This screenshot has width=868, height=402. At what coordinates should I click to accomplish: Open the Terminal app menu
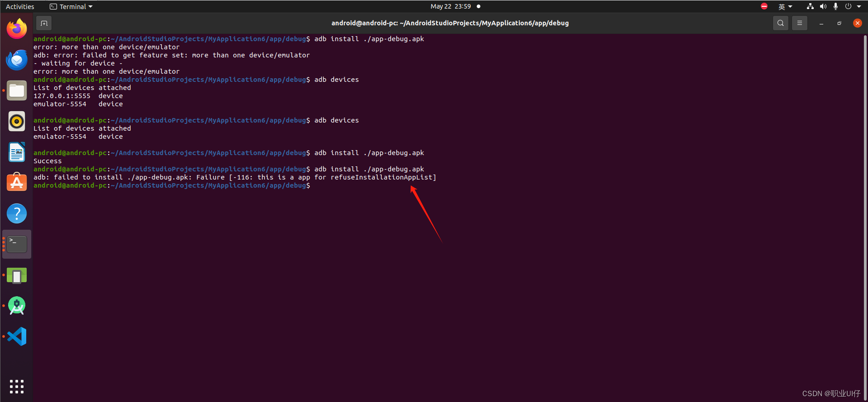pos(71,6)
